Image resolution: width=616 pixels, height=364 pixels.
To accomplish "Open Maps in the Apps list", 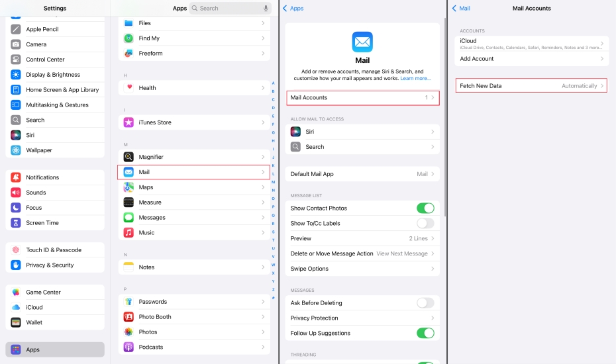I will 194,187.
